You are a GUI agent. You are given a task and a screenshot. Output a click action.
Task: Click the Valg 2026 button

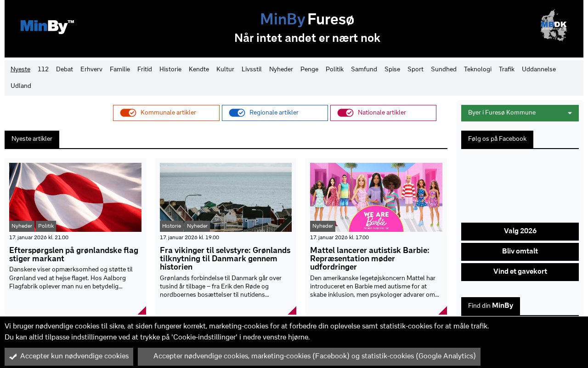[520, 231]
